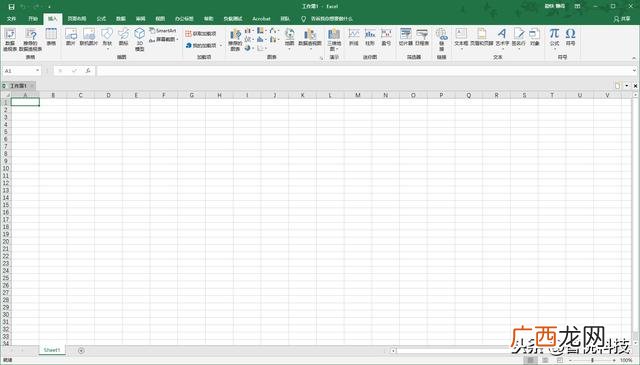Insert a Timeline filter

pyautogui.click(x=422, y=37)
